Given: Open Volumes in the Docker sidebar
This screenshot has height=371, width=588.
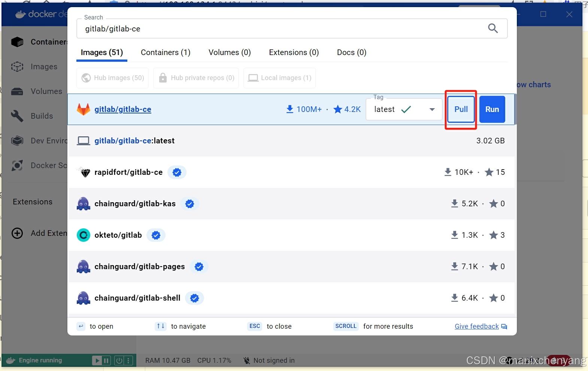Looking at the screenshot, I should point(37,91).
